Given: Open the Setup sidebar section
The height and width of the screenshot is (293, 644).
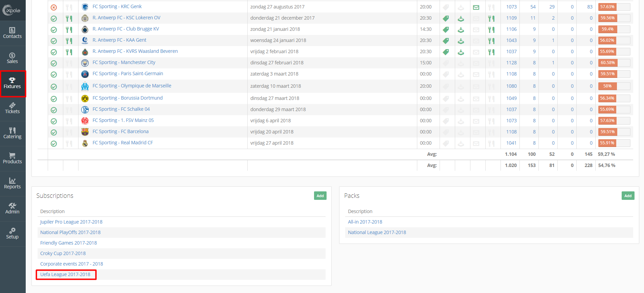Looking at the screenshot, I should [x=13, y=234].
